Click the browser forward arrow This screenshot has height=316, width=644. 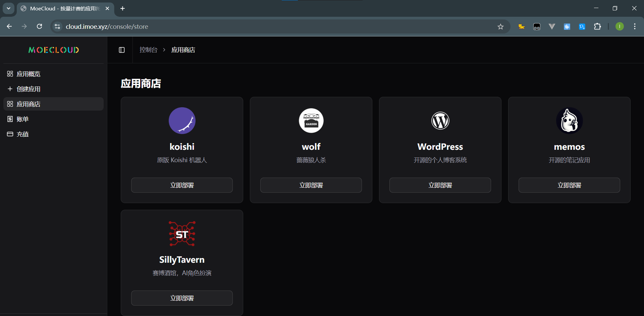pos(24,26)
